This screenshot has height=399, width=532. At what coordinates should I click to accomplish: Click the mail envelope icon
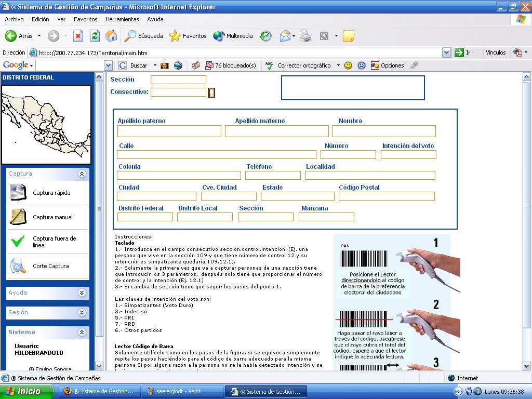click(285, 36)
